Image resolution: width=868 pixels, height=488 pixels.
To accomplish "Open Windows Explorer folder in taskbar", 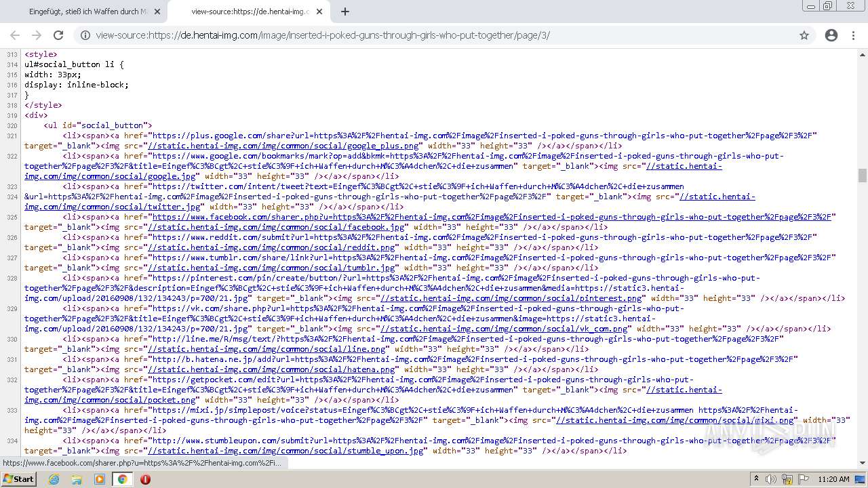I will [77, 479].
